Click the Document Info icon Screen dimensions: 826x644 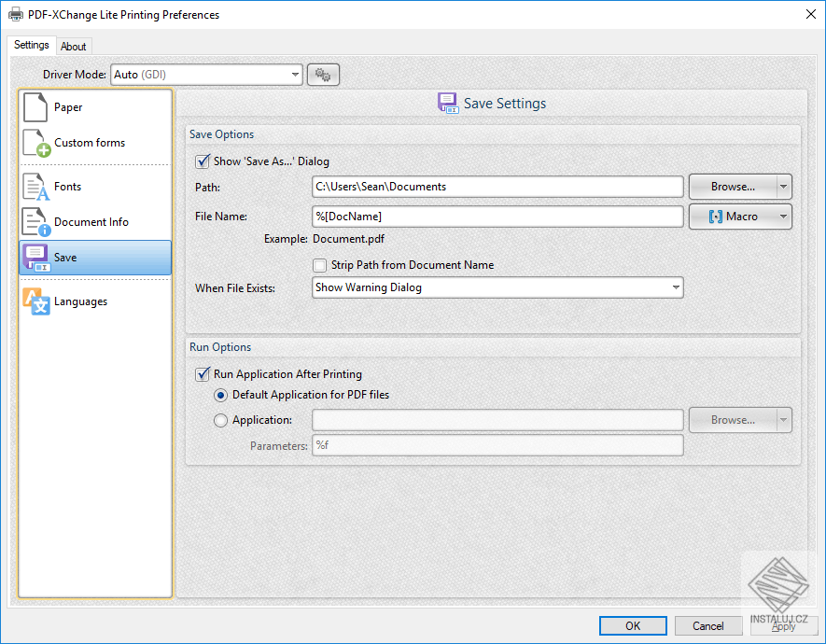(x=35, y=222)
